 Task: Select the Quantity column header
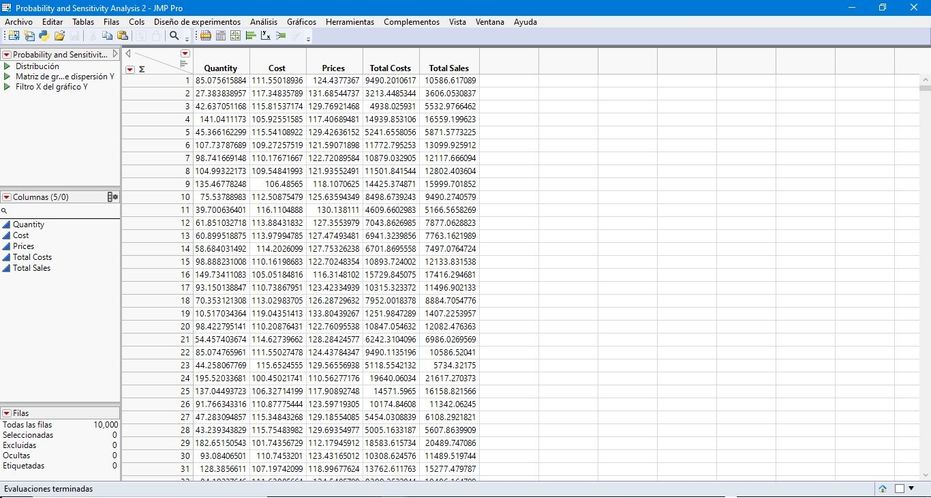pyautogui.click(x=221, y=68)
